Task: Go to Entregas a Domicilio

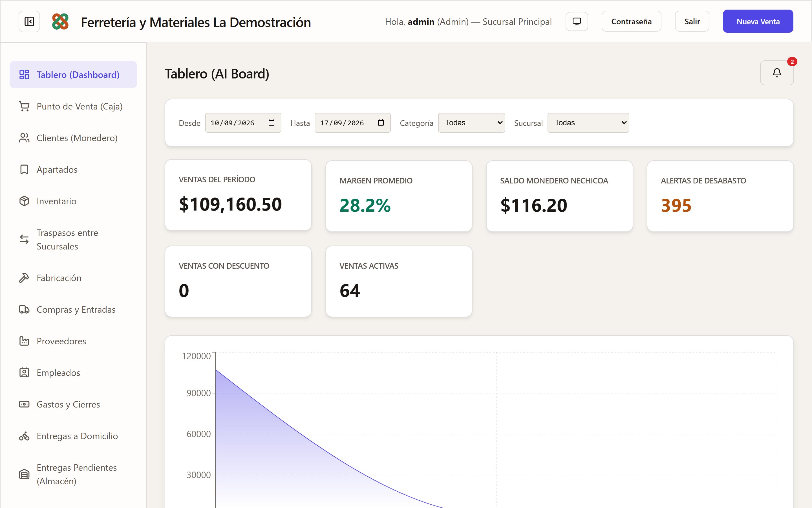Action: pyautogui.click(x=73, y=436)
